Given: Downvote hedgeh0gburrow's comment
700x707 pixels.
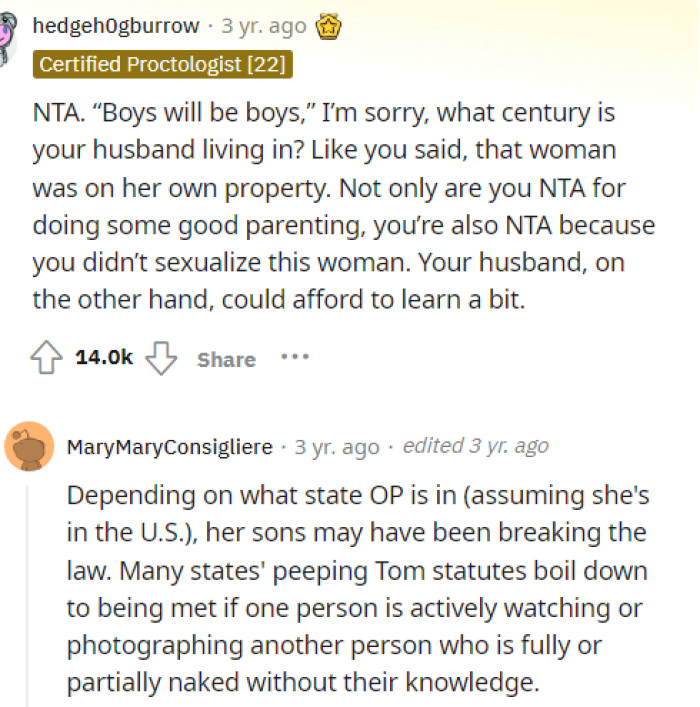Looking at the screenshot, I should pyautogui.click(x=162, y=358).
